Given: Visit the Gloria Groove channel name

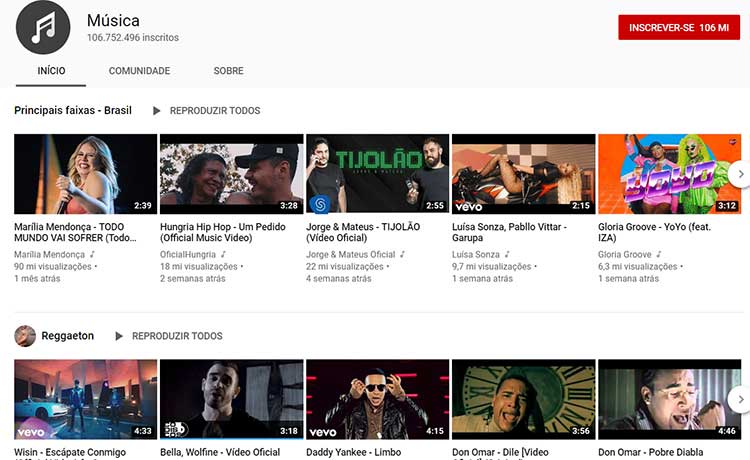Looking at the screenshot, I should 624,254.
